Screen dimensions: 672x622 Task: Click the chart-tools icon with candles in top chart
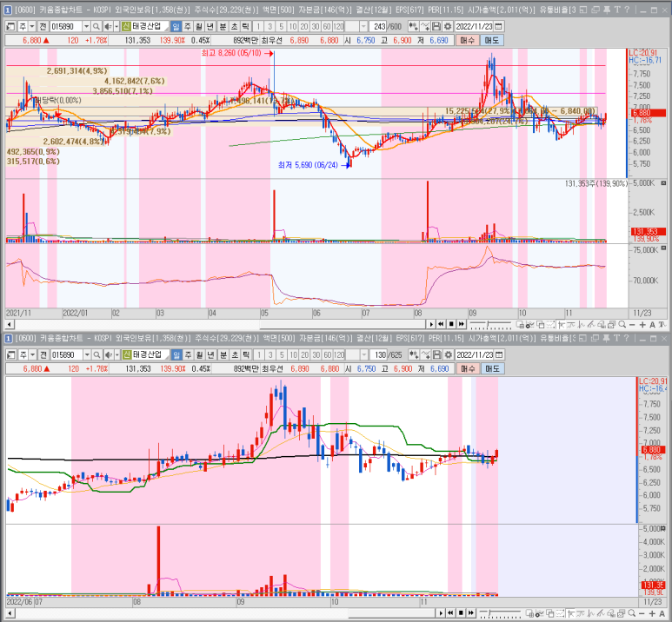(414, 27)
